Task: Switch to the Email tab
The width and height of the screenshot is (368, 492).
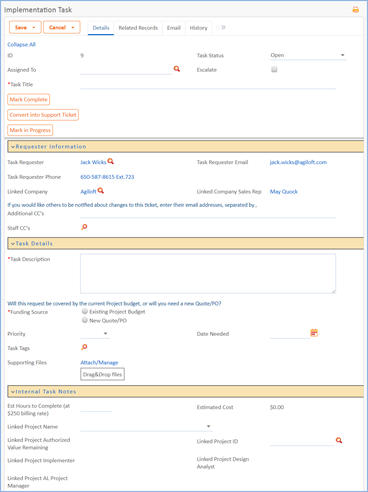Action: point(174,28)
